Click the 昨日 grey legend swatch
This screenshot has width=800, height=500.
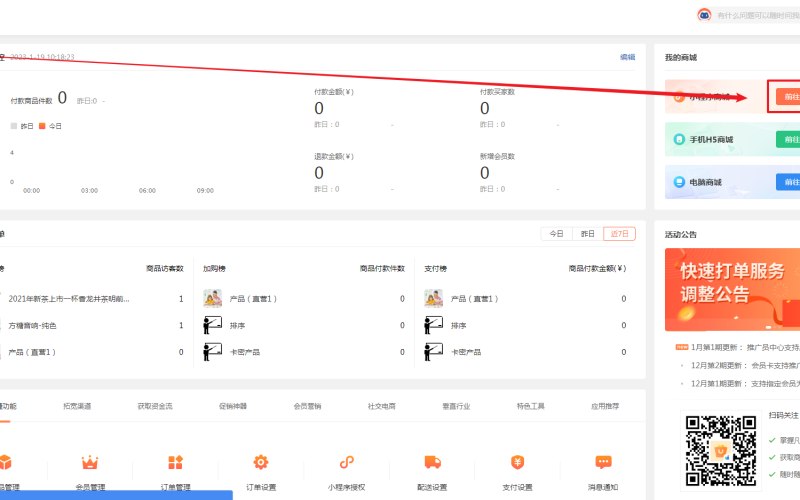tap(14, 126)
